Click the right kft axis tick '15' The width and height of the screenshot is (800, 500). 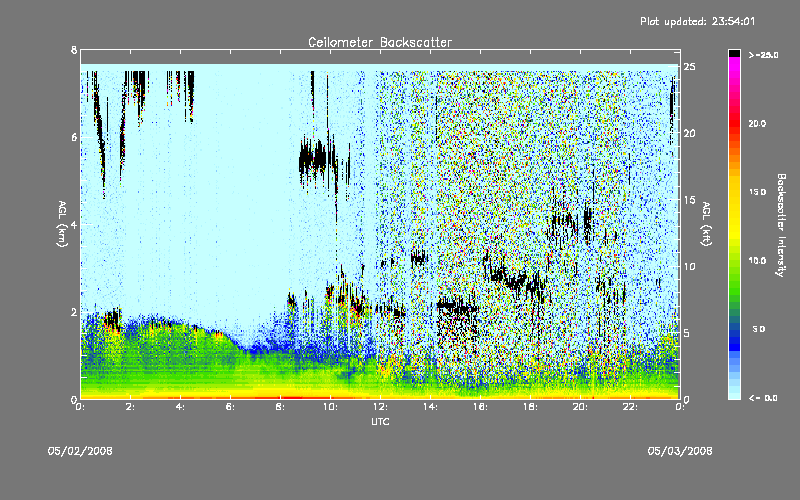click(689, 200)
